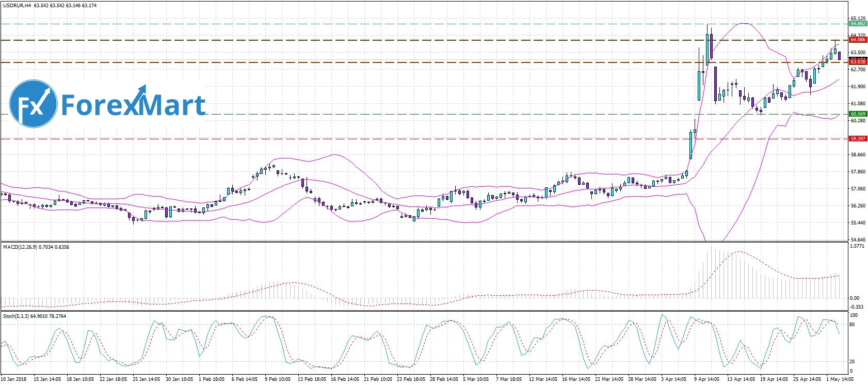The width and height of the screenshot is (868, 385).
Task: Click the 9 Feb 10:05 date label
Action: coord(279,379)
